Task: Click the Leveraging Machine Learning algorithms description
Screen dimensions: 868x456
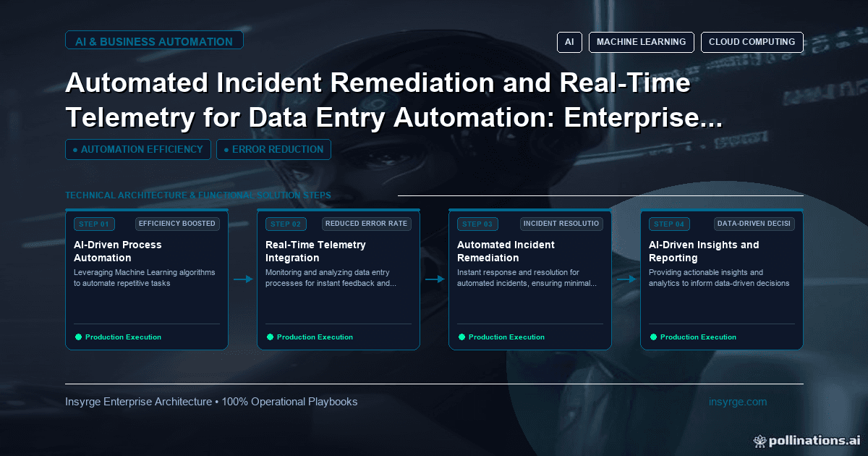Action: point(145,278)
